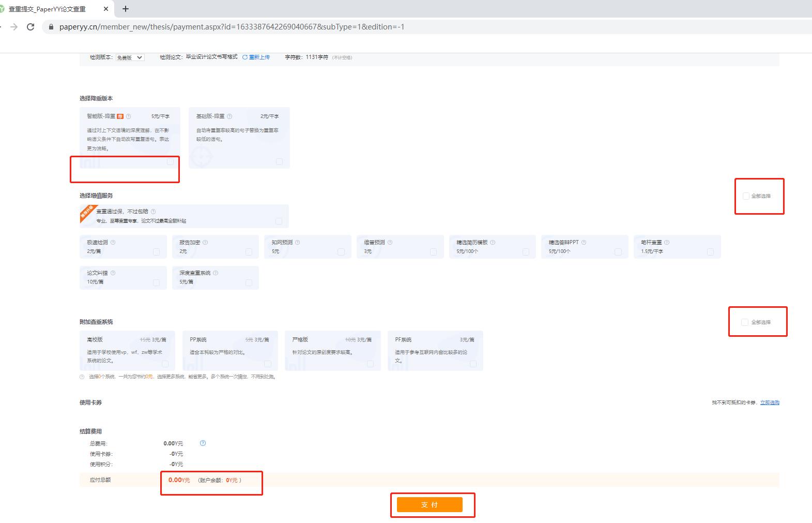Click help icon beside 极速检测
The width and height of the screenshot is (812, 523).
tap(113, 242)
